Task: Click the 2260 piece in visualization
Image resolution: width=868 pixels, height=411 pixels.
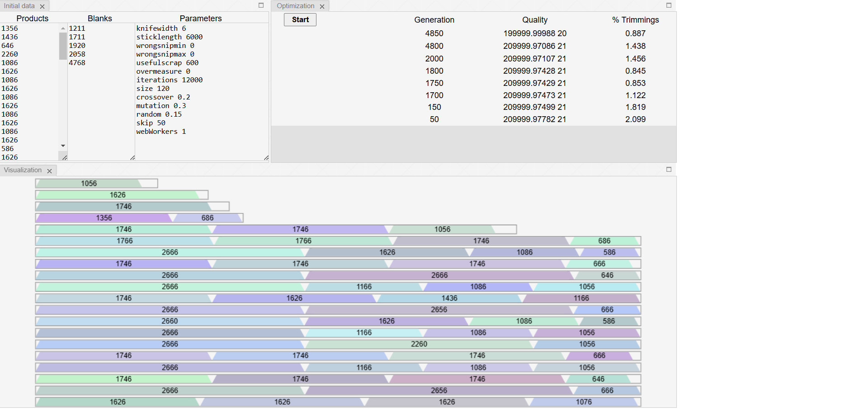Action: (x=419, y=344)
